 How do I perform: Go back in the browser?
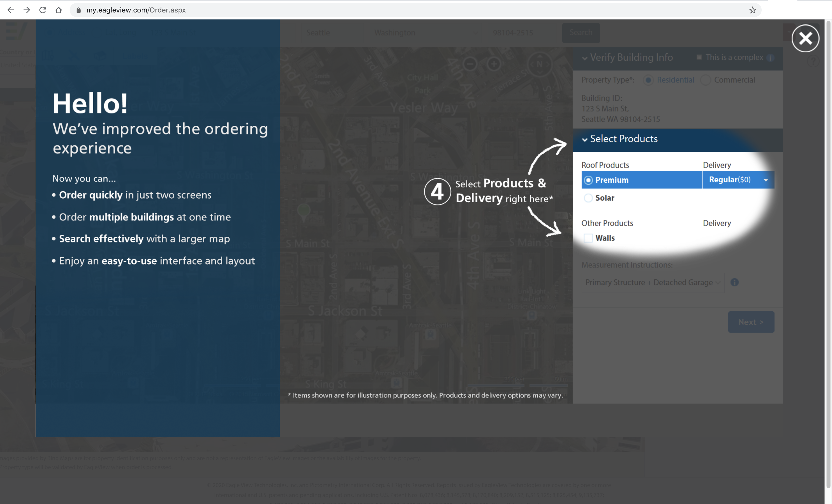(10, 10)
